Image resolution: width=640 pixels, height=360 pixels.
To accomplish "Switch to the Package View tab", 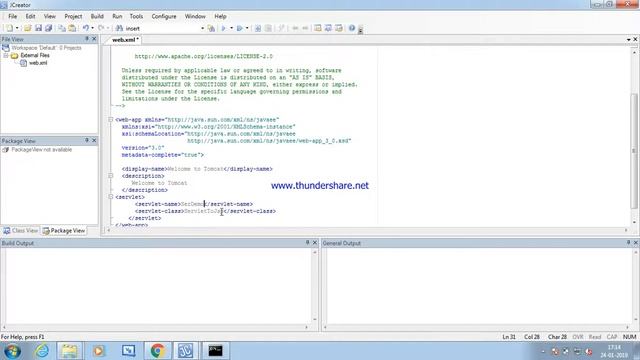I will (x=64, y=231).
